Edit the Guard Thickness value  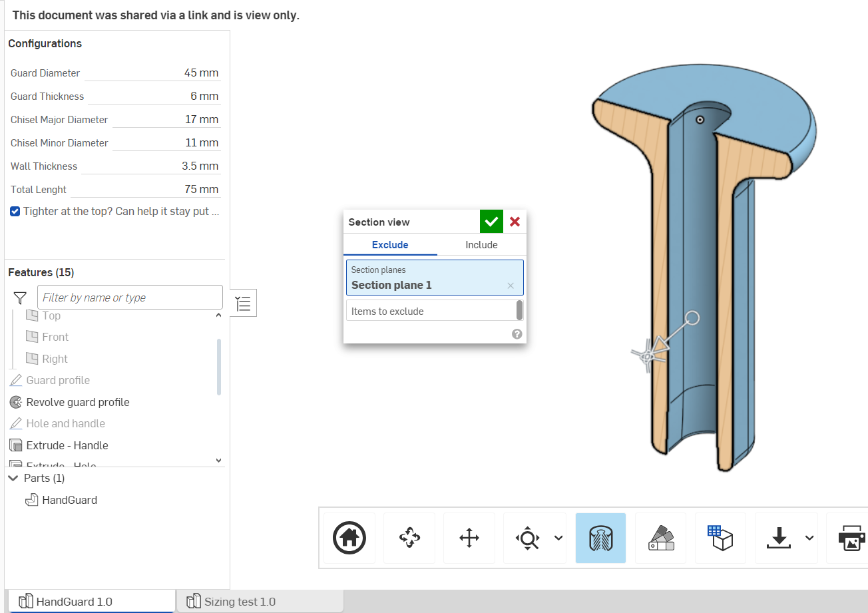(154, 97)
